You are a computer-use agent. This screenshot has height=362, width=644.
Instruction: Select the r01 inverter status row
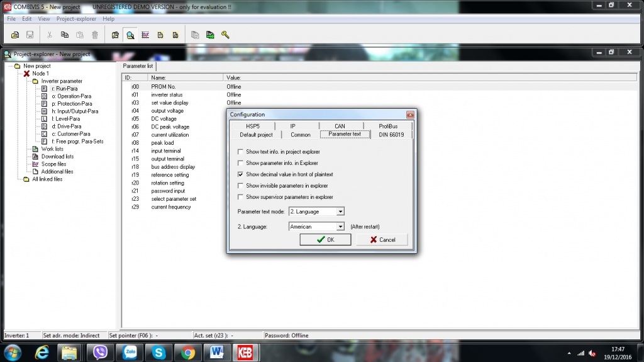(x=379, y=95)
